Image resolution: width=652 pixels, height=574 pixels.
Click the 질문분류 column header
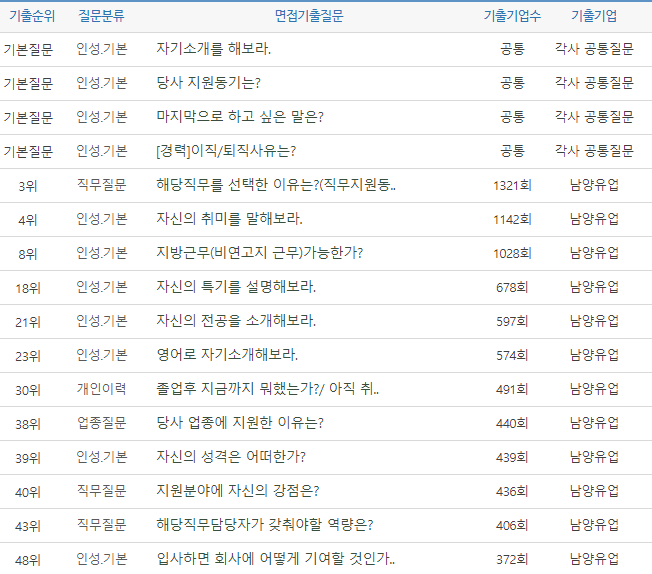(101, 16)
